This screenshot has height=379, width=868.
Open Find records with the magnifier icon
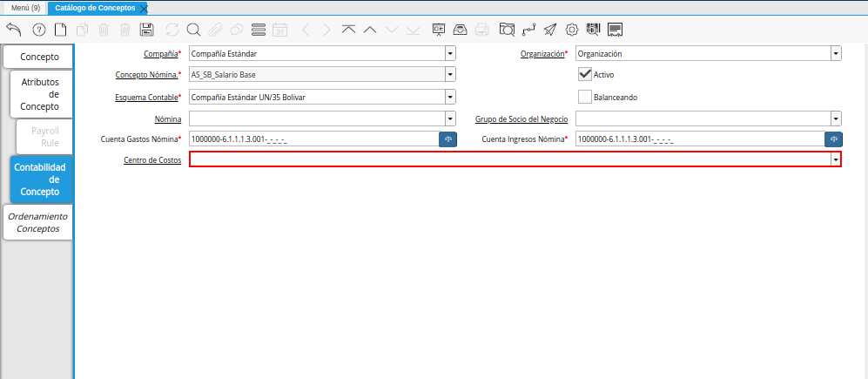(193, 30)
